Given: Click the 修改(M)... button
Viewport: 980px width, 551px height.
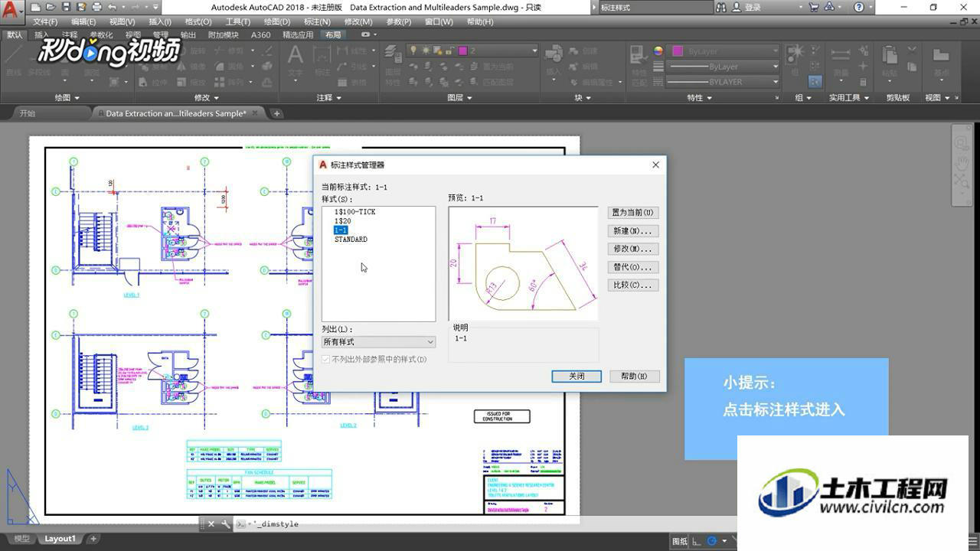Looking at the screenshot, I should pyautogui.click(x=632, y=249).
